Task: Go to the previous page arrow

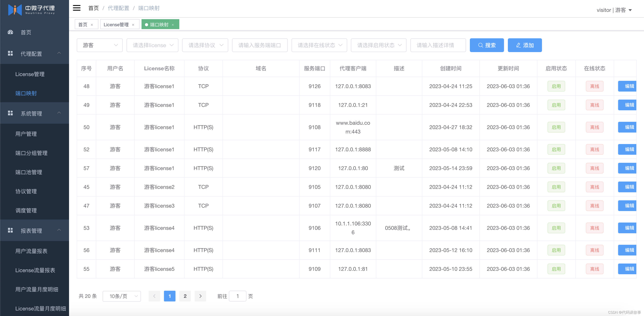Action: click(154, 296)
